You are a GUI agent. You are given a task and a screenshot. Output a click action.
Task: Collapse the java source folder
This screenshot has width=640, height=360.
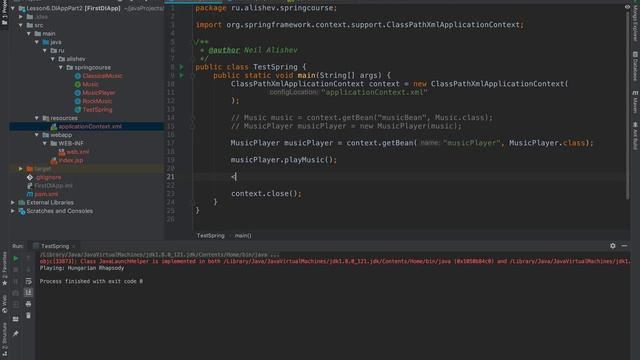coord(37,42)
